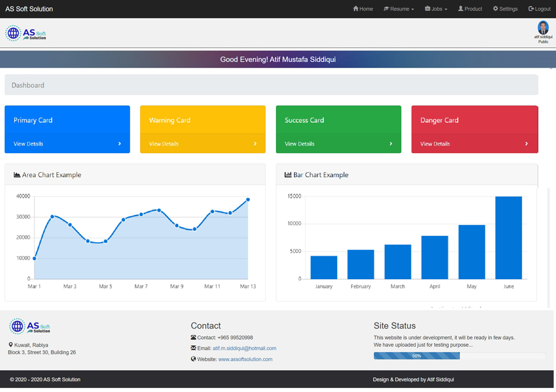Click the arrow on the Success Card

(x=391, y=144)
